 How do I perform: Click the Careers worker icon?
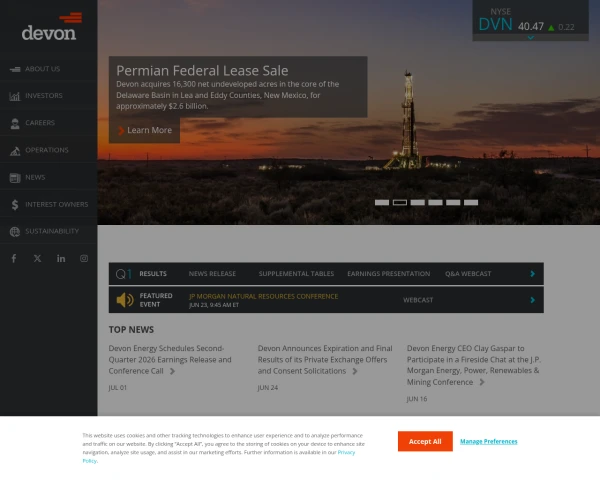[x=15, y=123]
